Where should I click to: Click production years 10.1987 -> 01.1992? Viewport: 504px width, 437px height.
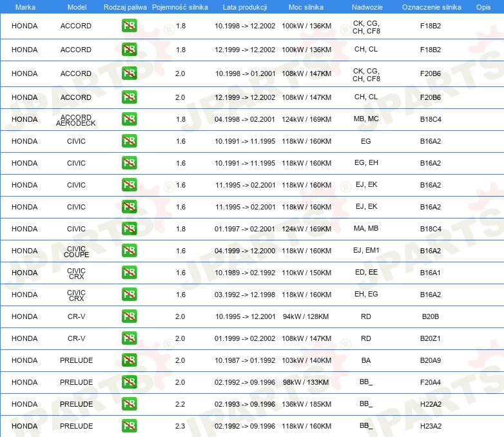[x=245, y=360]
